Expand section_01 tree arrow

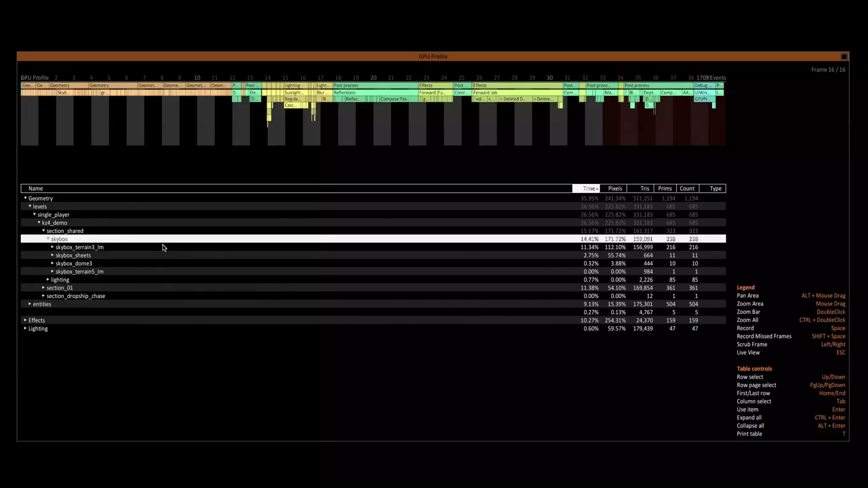pyautogui.click(x=43, y=288)
